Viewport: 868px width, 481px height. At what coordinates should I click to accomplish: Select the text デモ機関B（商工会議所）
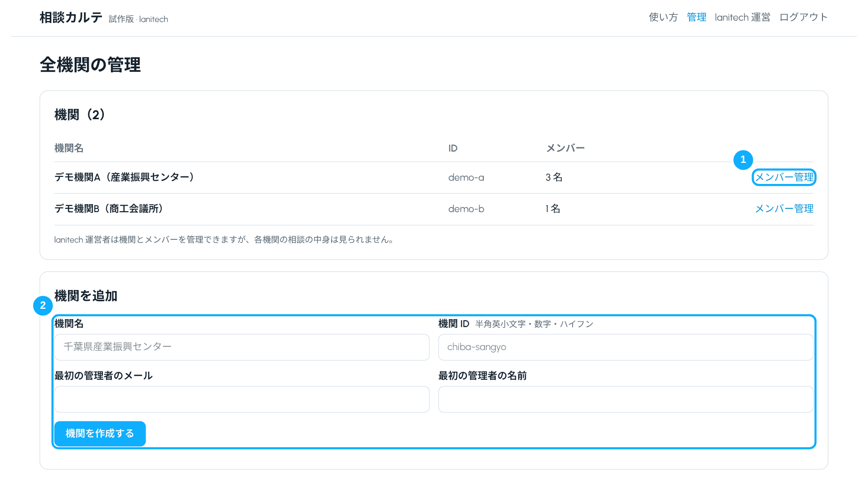pos(109,209)
